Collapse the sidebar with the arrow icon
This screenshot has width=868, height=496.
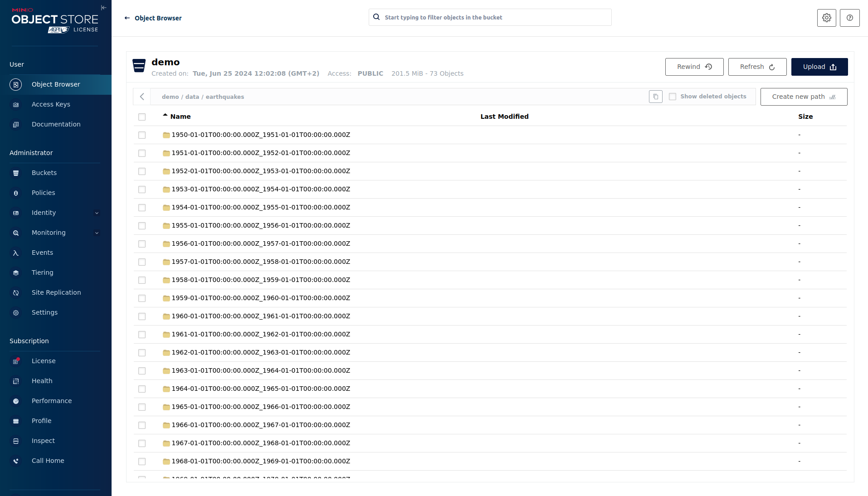pos(103,8)
